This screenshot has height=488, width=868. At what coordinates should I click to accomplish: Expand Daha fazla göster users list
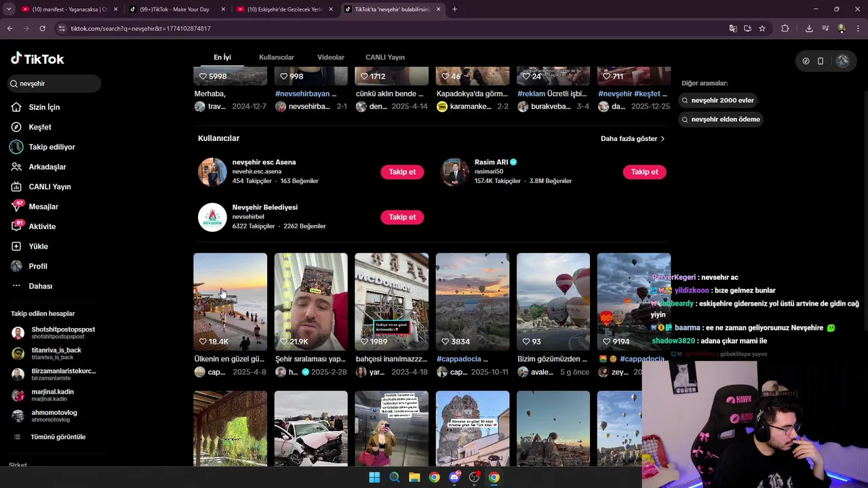pos(633,138)
